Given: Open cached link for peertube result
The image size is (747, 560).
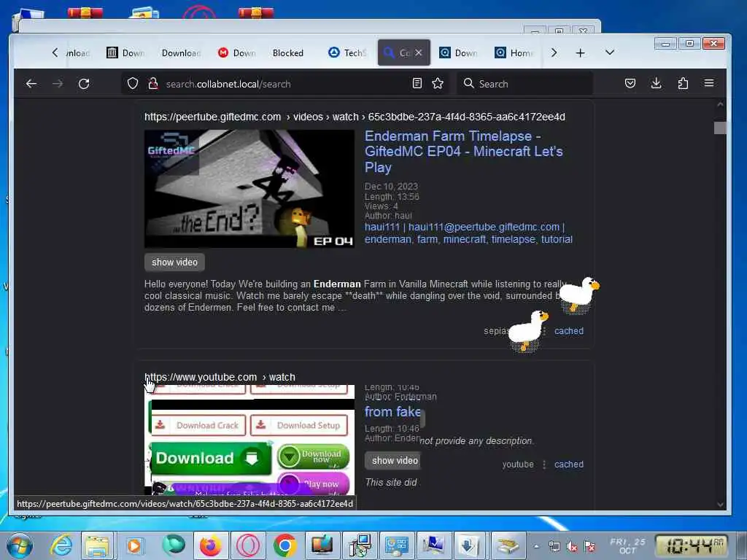Looking at the screenshot, I should (569, 331).
